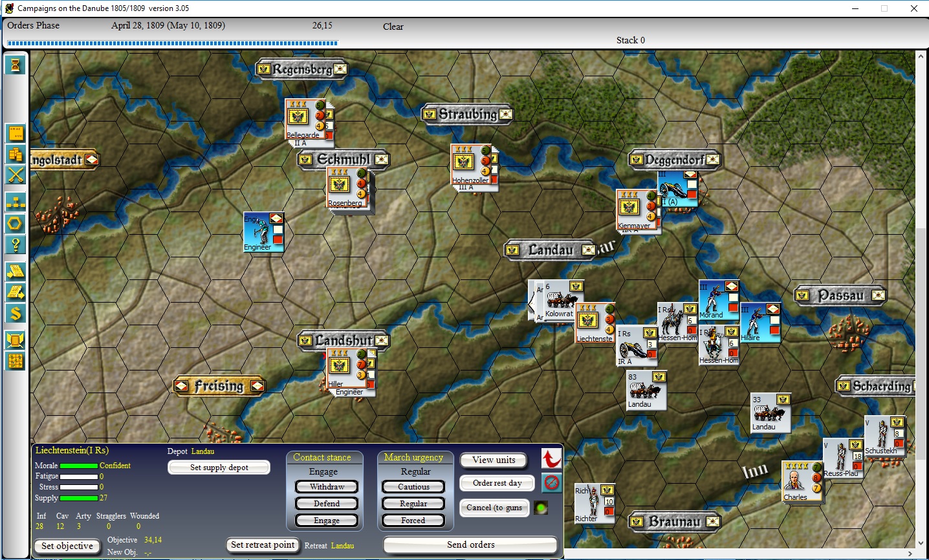Screen dimensions: 929x560
Task: Set contact stance to Withdraw
Action: coord(327,487)
